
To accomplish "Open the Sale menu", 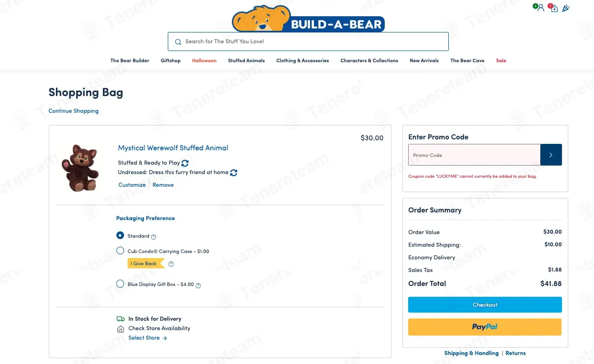I will [x=501, y=60].
